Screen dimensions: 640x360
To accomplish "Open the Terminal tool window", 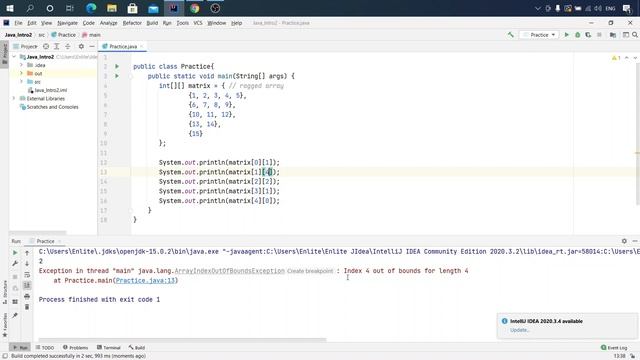I will point(109,348).
